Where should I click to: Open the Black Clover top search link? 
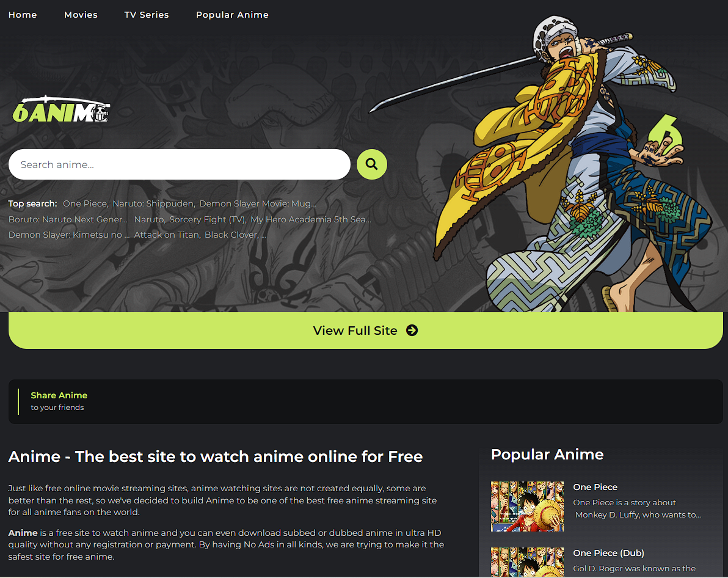231,235
